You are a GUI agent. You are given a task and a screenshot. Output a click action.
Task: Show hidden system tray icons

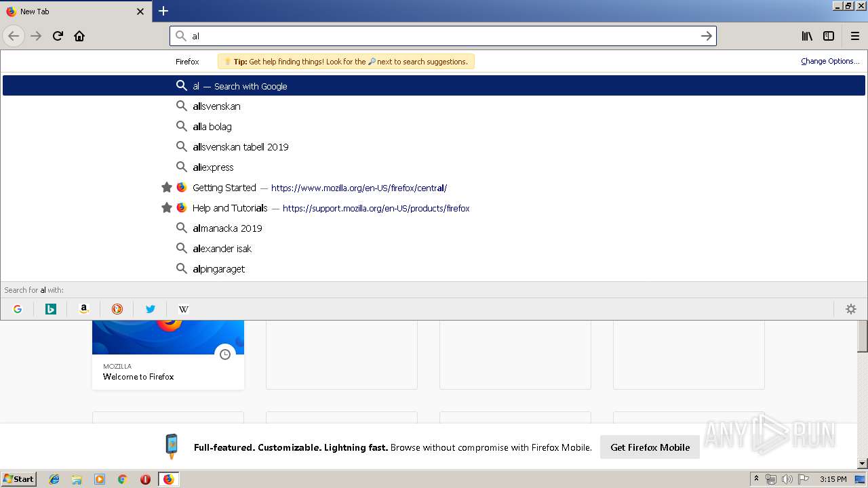(x=756, y=479)
